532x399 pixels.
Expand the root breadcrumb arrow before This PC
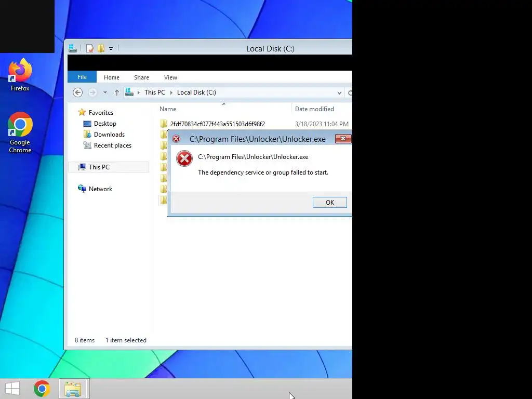point(138,92)
